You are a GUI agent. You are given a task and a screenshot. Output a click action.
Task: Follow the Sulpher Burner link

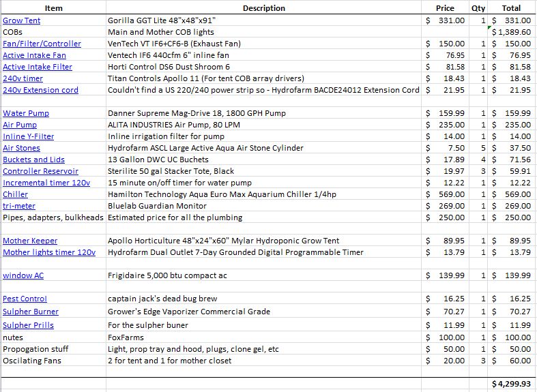(x=31, y=312)
